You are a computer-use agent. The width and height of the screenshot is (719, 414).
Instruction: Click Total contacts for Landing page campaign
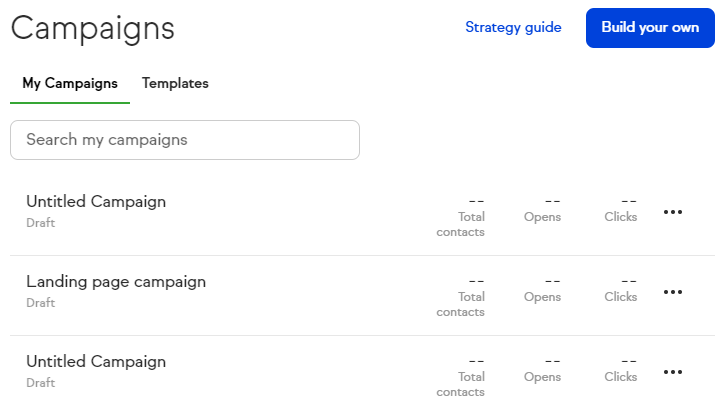tap(461, 296)
